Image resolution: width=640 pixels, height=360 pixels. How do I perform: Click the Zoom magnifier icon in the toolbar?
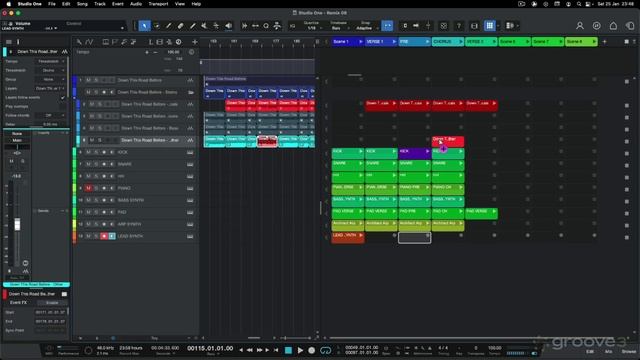(266, 26)
